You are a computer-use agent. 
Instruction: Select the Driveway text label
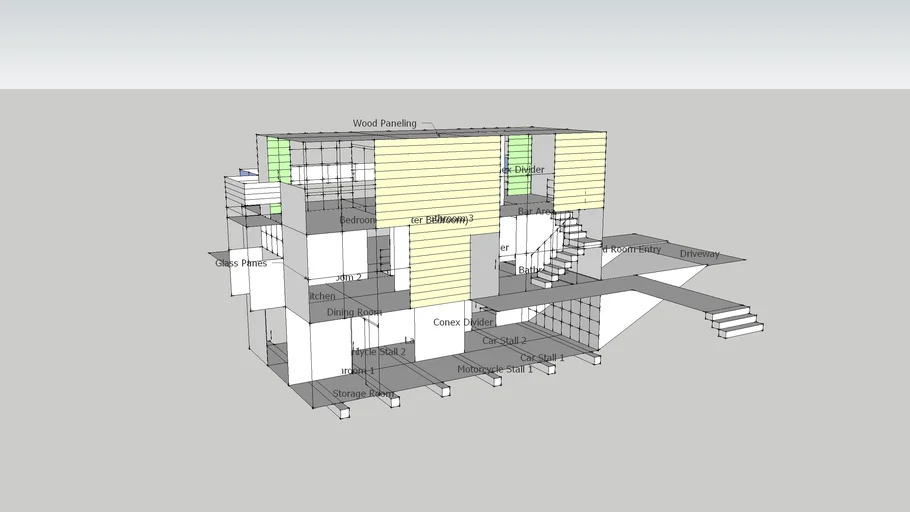point(699,254)
